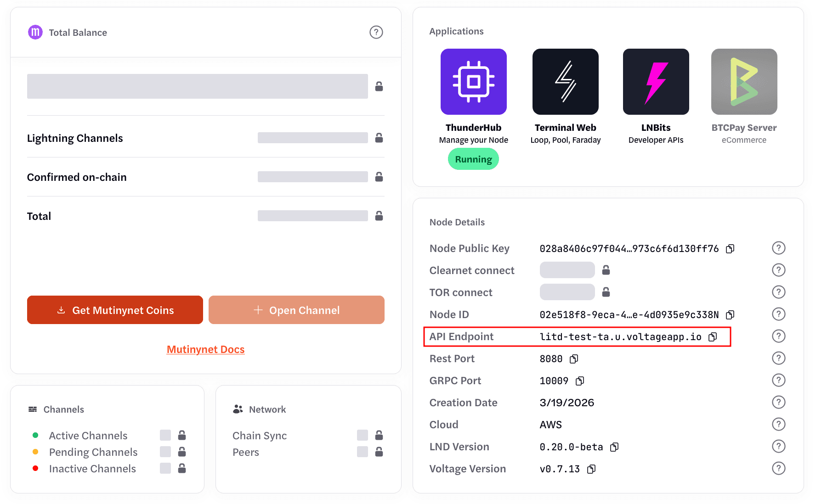This screenshot has height=504, width=816.
Task: Show help for Node ID
Action: click(x=778, y=314)
